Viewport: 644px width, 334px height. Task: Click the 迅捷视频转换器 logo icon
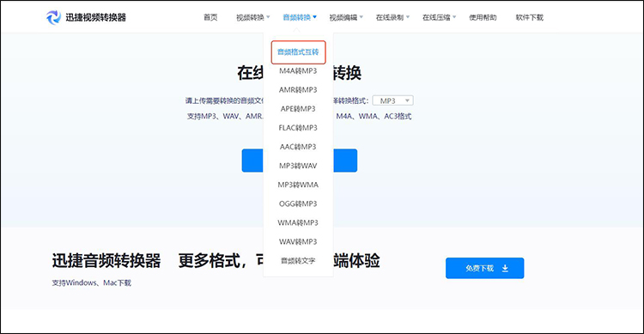(x=53, y=17)
